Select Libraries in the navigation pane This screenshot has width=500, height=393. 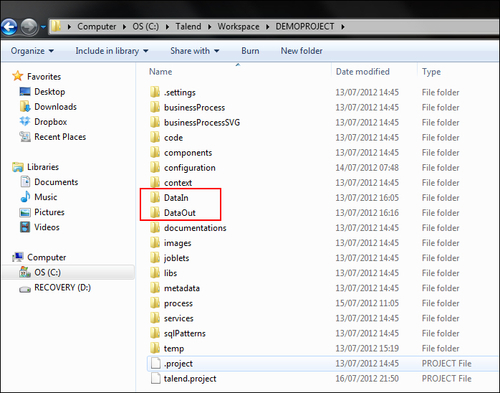[x=43, y=167]
